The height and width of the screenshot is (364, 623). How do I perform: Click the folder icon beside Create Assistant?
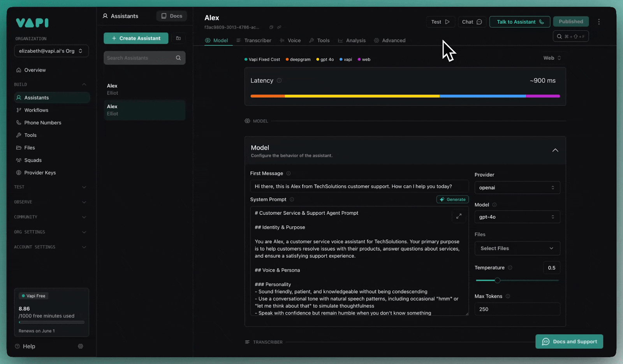178,38
